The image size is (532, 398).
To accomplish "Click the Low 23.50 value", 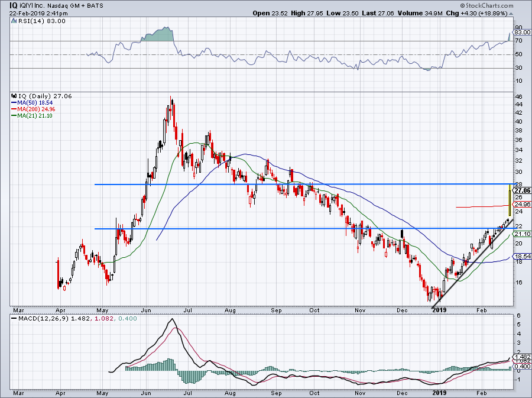I will 342,13.
